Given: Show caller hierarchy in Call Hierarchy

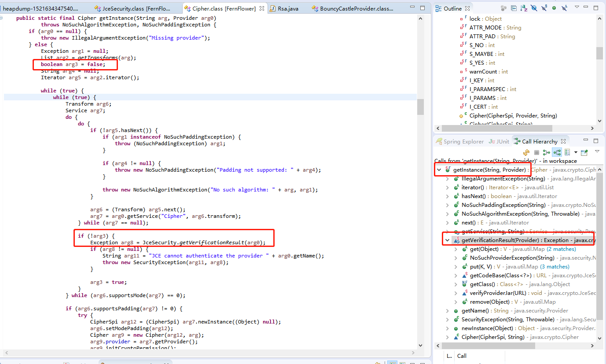Looking at the screenshot, I should click(x=547, y=152).
